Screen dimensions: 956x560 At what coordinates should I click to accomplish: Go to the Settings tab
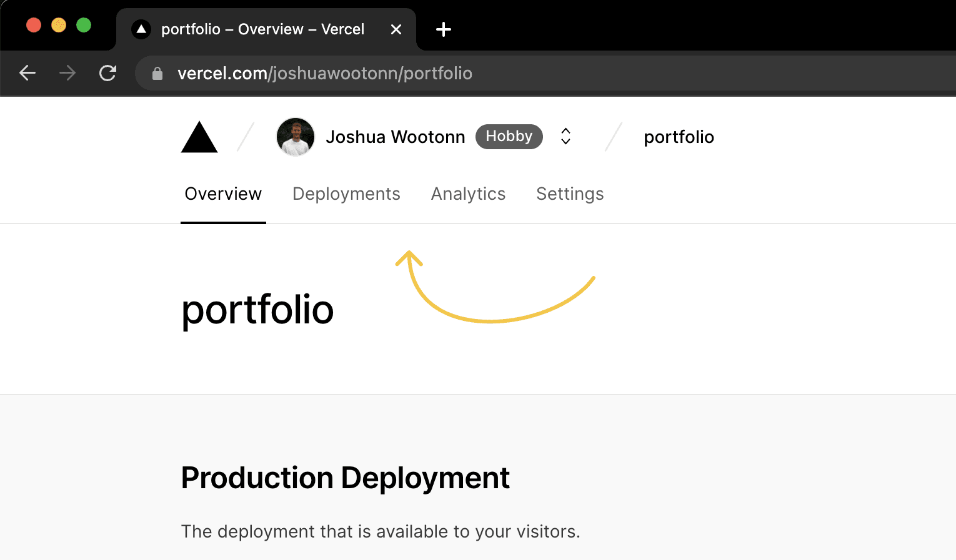(570, 194)
